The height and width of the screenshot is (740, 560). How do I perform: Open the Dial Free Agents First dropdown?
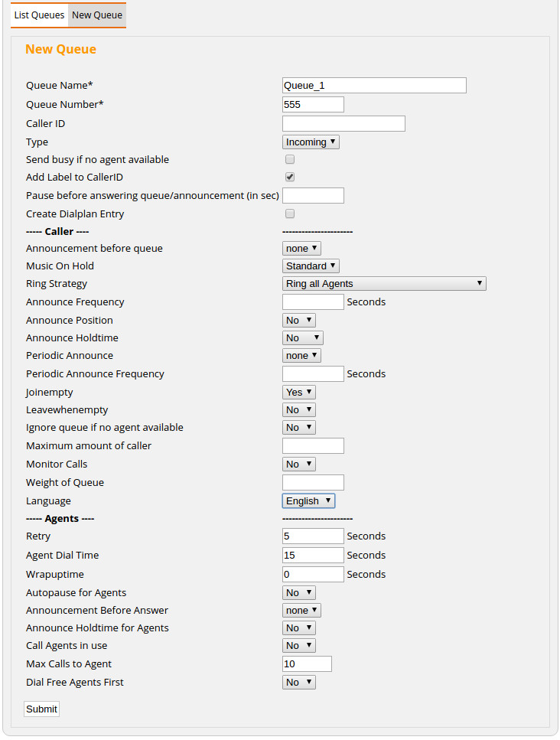pyautogui.click(x=298, y=683)
